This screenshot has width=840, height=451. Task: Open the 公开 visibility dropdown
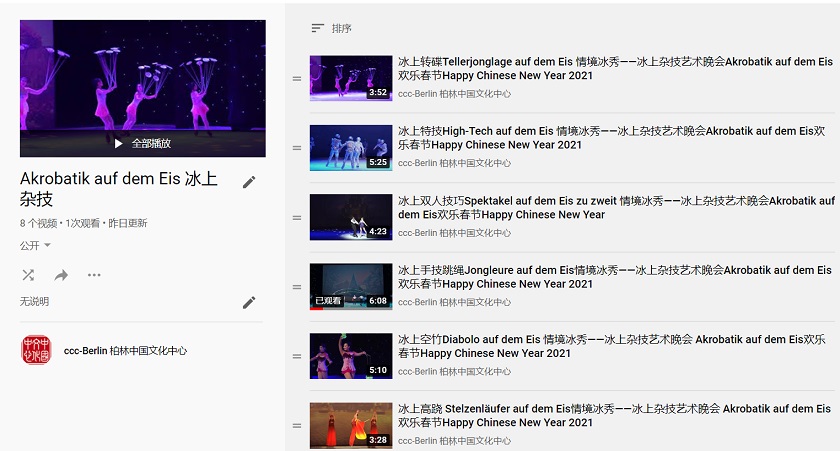coord(35,245)
